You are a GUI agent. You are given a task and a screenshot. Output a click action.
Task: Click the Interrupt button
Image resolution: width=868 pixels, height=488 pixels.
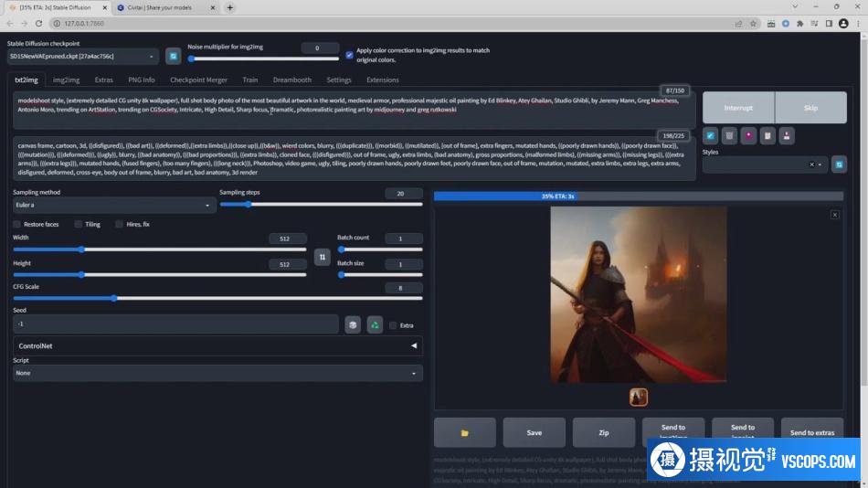click(x=738, y=108)
